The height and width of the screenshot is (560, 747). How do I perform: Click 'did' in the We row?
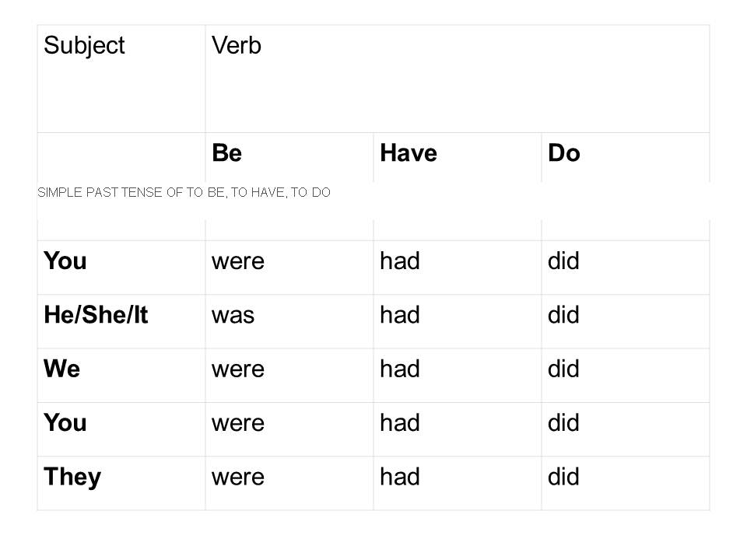pyautogui.click(x=564, y=369)
